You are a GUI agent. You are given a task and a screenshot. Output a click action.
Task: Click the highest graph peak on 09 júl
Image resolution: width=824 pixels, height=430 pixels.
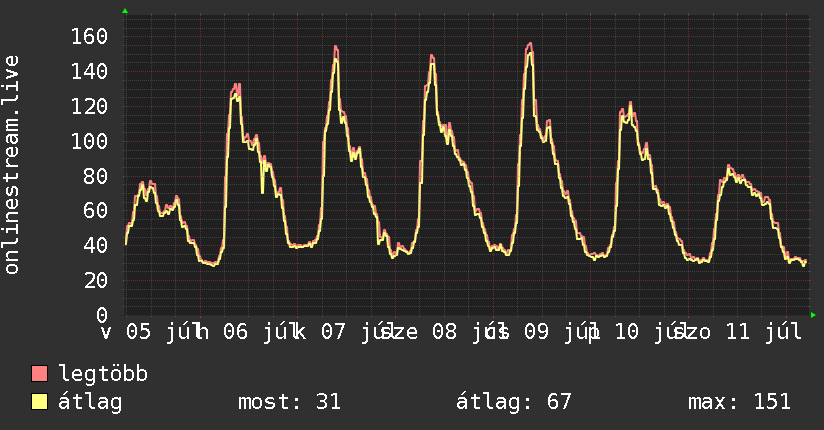tap(530, 44)
